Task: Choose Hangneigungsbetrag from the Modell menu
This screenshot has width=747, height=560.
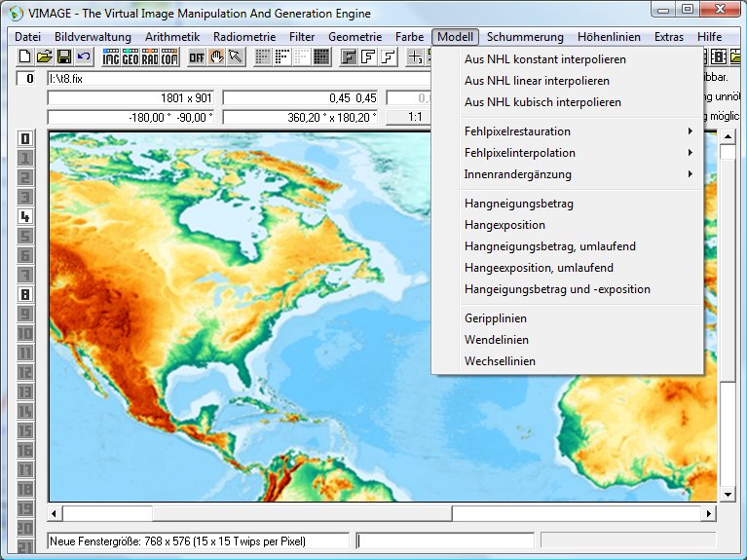Action: click(519, 204)
